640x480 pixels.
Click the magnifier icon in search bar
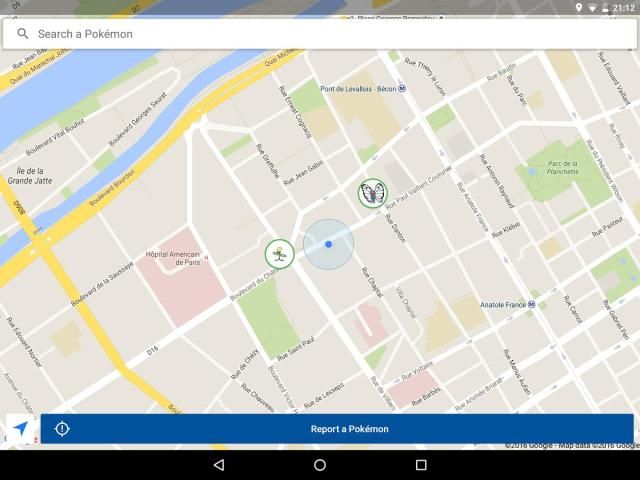[x=23, y=34]
